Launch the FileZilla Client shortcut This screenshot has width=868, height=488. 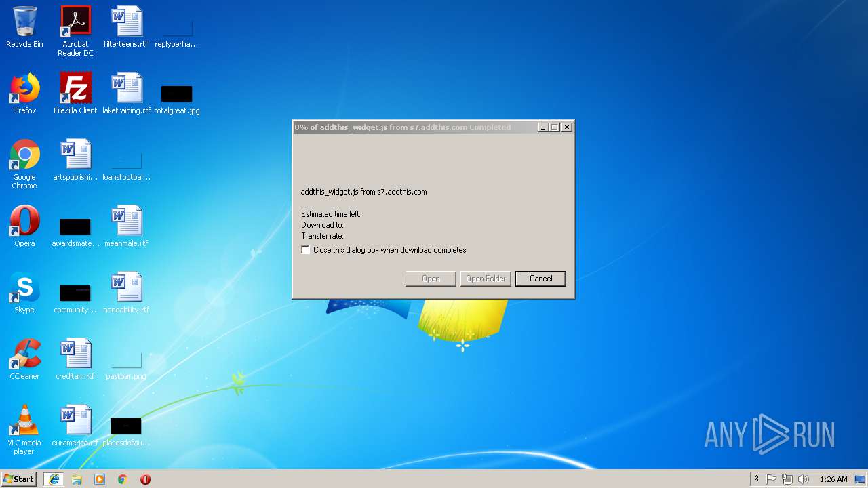pos(75,94)
